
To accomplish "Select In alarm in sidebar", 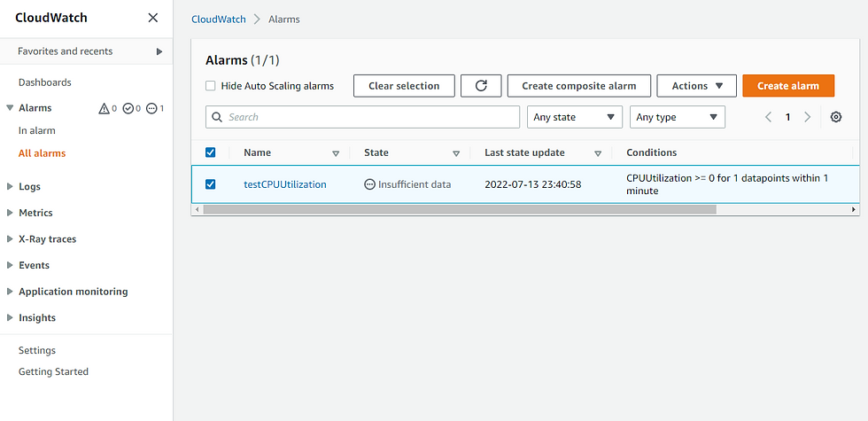I will 37,131.
